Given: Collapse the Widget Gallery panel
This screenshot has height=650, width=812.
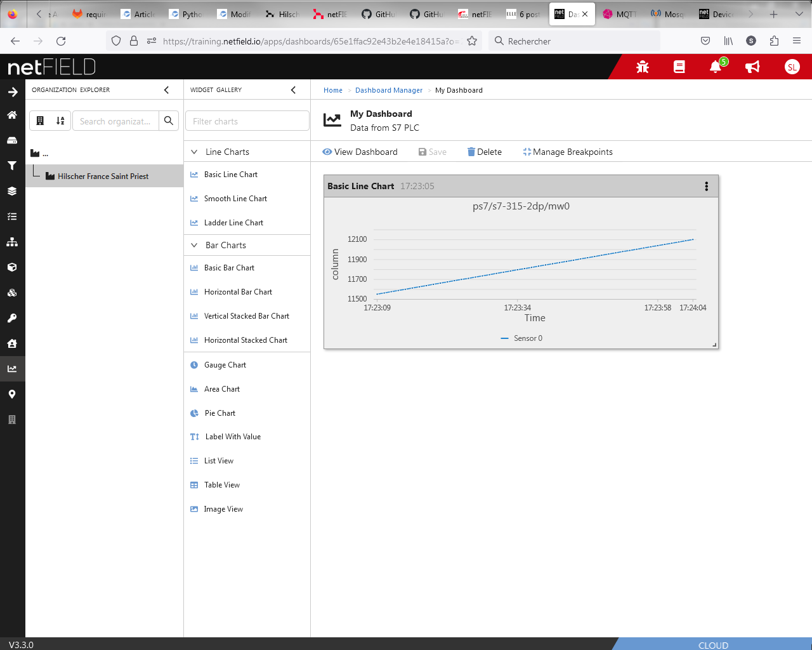Looking at the screenshot, I should pyautogui.click(x=293, y=90).
